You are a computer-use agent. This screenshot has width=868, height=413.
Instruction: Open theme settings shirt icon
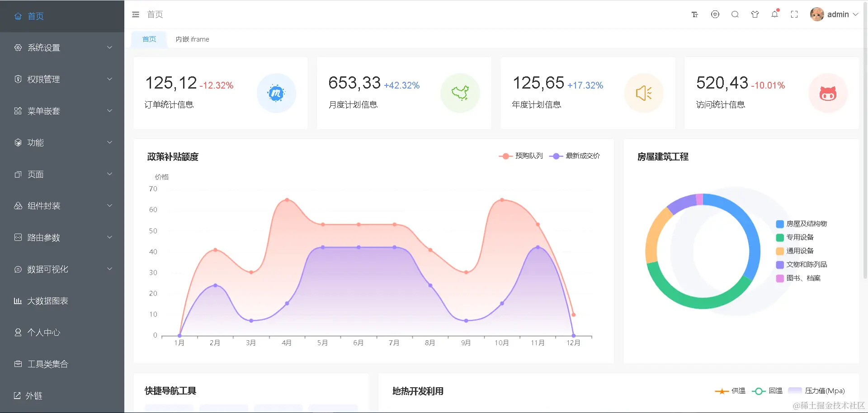coord(755,14)
